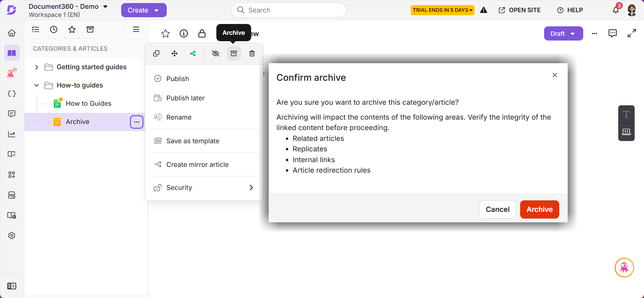Open the user profile avatar
644x298 pixels.
pos(632,10)
